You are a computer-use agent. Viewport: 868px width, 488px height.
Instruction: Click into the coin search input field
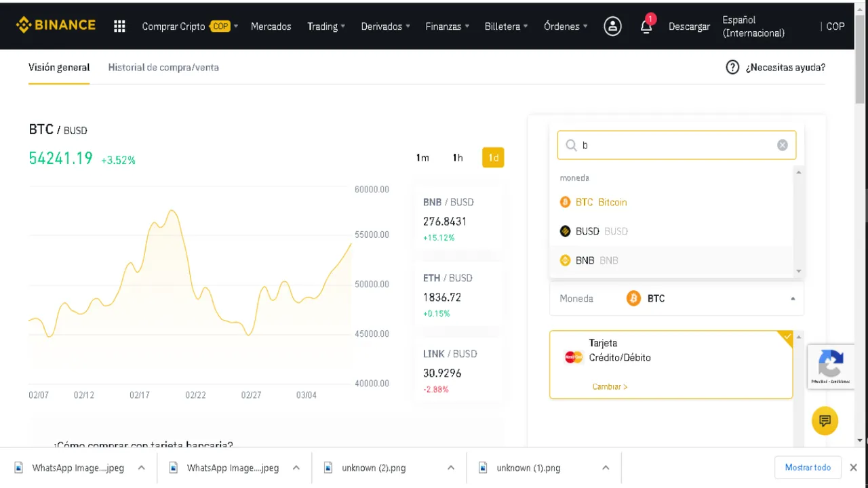676,145
